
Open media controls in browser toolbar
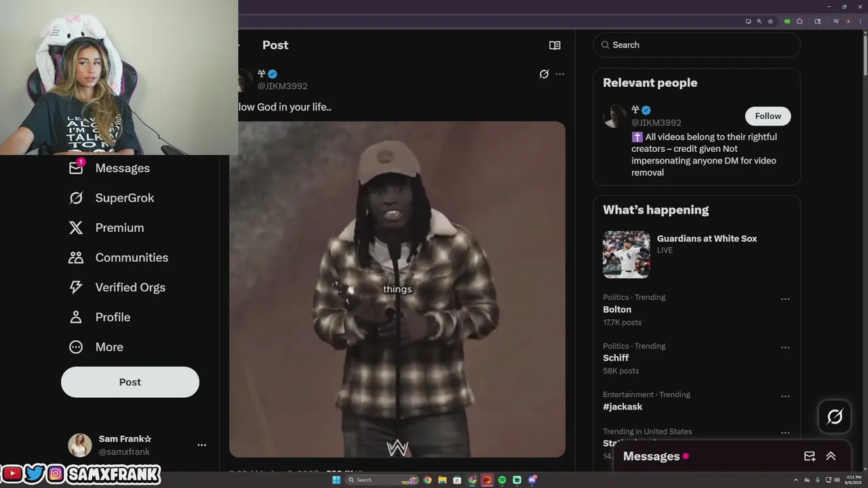point(836,21)
